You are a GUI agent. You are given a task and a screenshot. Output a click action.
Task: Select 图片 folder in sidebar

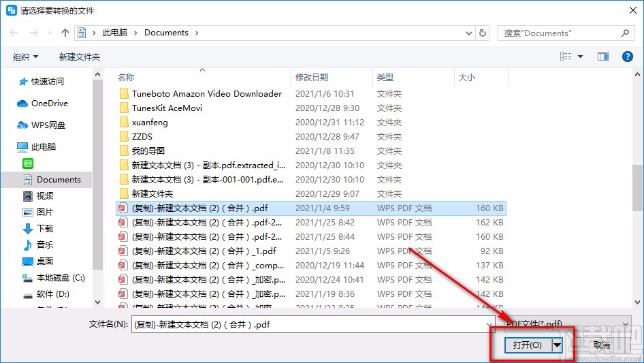[x=38, y=212]
